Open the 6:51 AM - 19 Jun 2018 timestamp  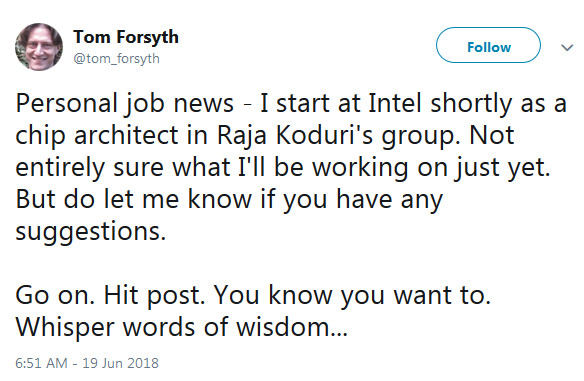[87, 363]
